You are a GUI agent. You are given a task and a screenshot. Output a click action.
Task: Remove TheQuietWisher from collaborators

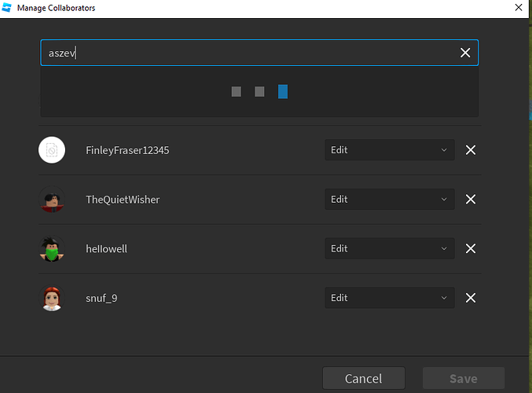click(x=470, y=199)
